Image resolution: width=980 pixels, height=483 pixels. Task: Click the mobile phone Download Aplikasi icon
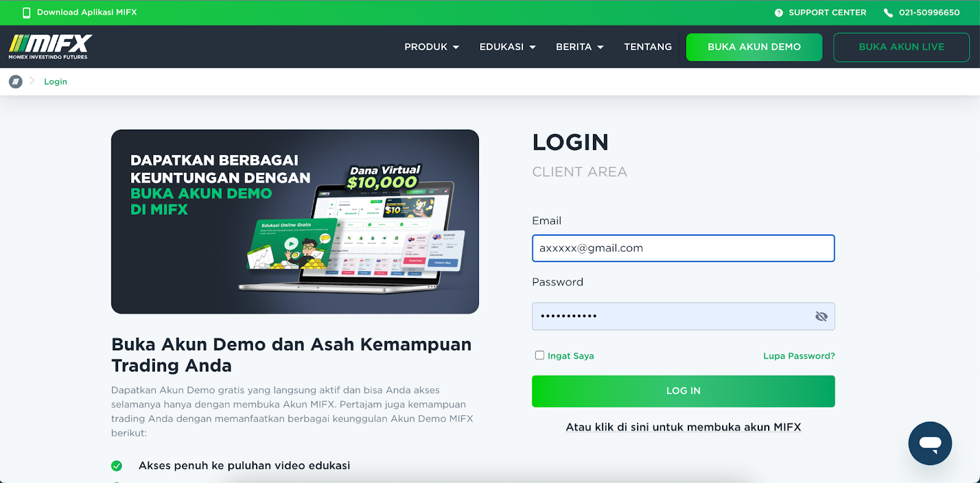(26, 13)
